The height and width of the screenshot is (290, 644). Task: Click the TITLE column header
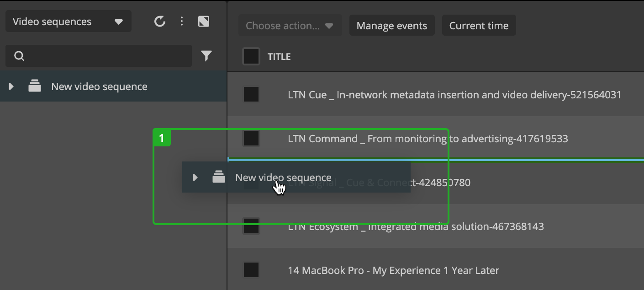point(279,57)
